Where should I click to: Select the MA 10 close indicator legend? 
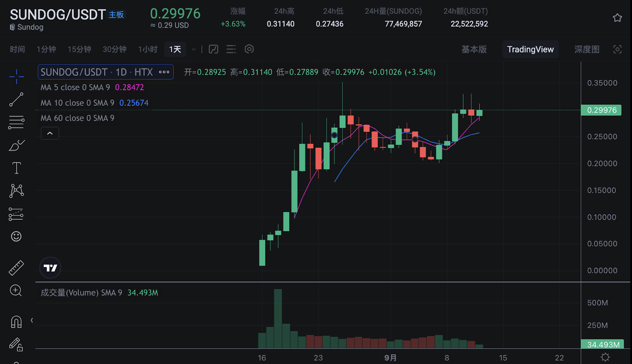[x=77, y=103]
